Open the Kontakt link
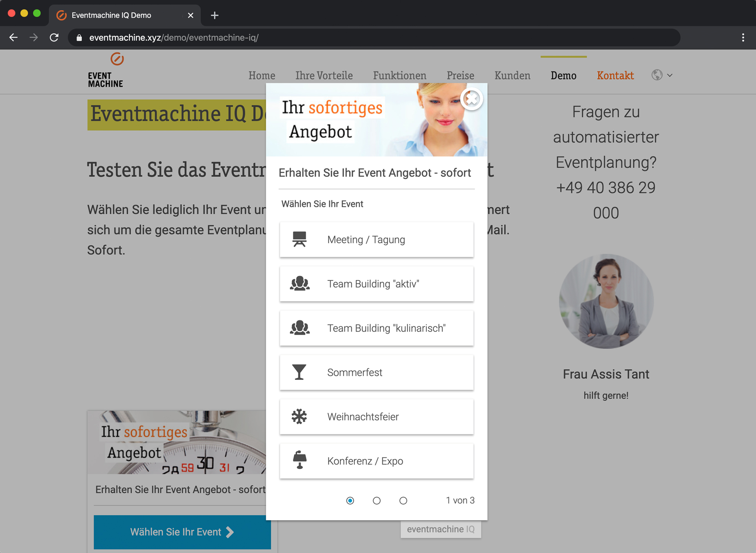This screenshot has height=553, width=756. [x=615, y=76]
